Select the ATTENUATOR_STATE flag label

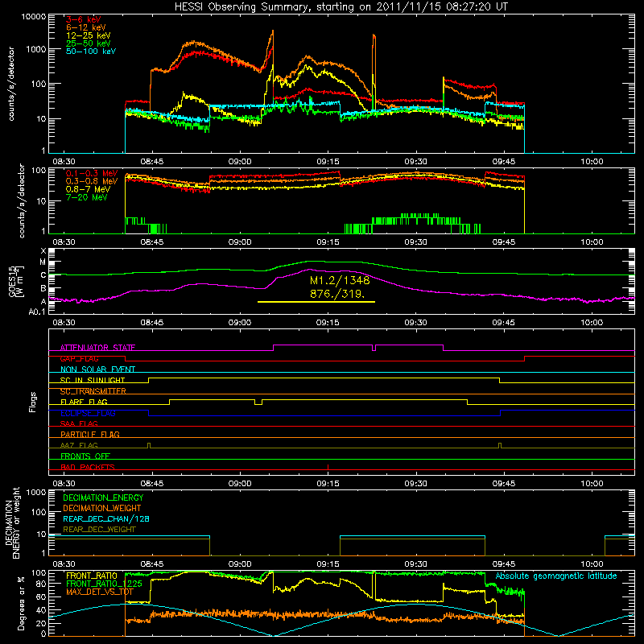pyautogui.click(x=97, y=348)
